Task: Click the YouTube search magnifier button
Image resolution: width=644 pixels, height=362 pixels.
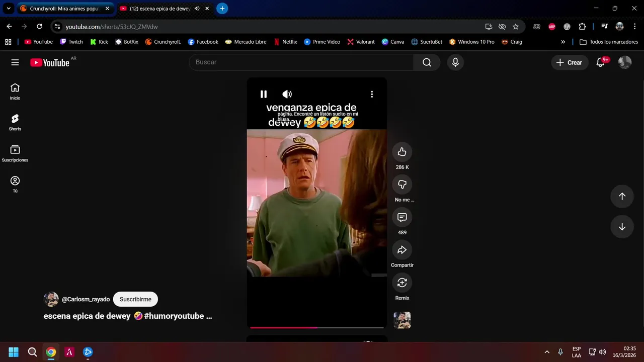Action: [427, 62]
